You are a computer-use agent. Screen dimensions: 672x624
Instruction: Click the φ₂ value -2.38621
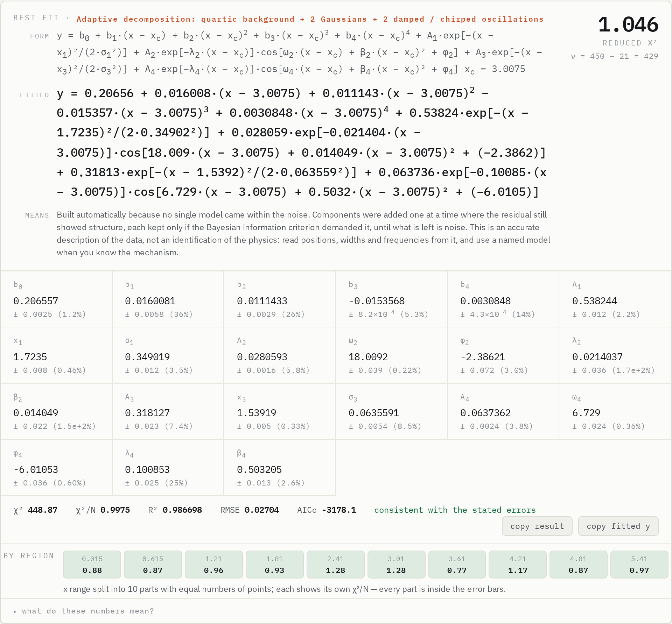point(483,357)
